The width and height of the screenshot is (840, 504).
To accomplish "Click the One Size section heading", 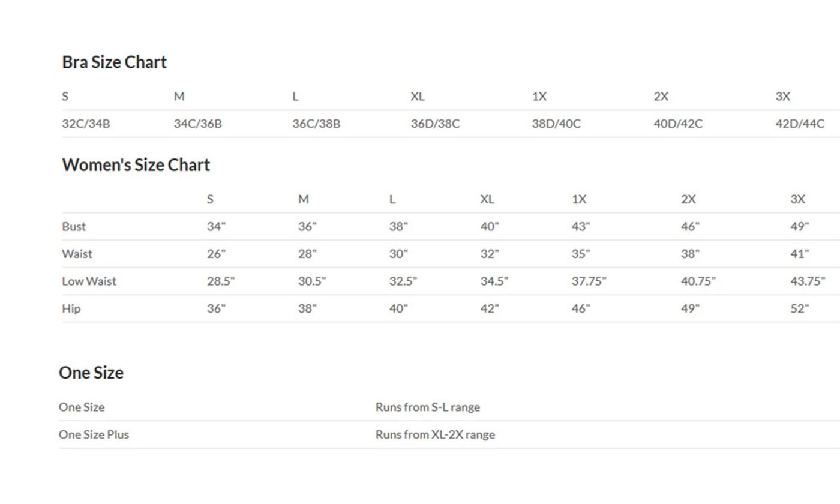I will click(91, 373).
